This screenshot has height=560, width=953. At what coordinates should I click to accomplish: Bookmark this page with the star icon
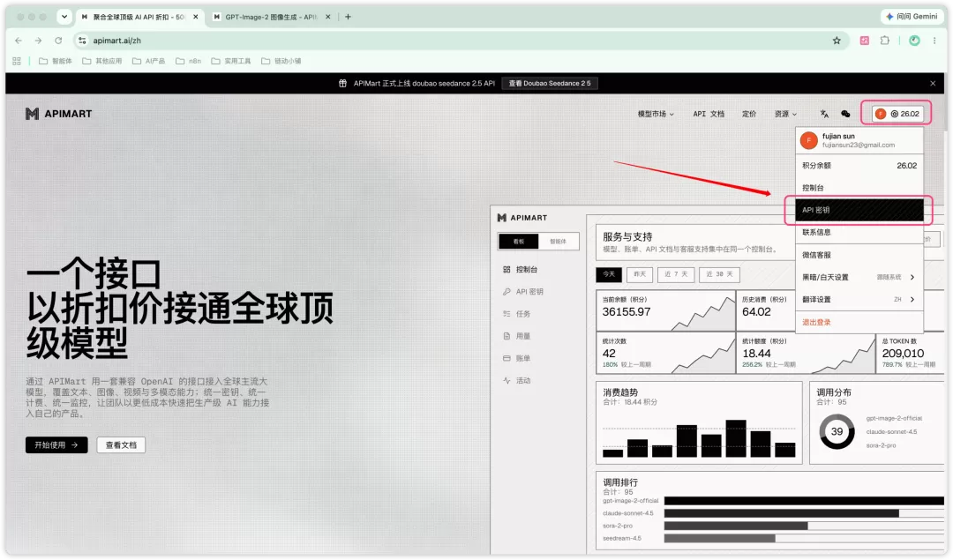click(x=837, y=41)
